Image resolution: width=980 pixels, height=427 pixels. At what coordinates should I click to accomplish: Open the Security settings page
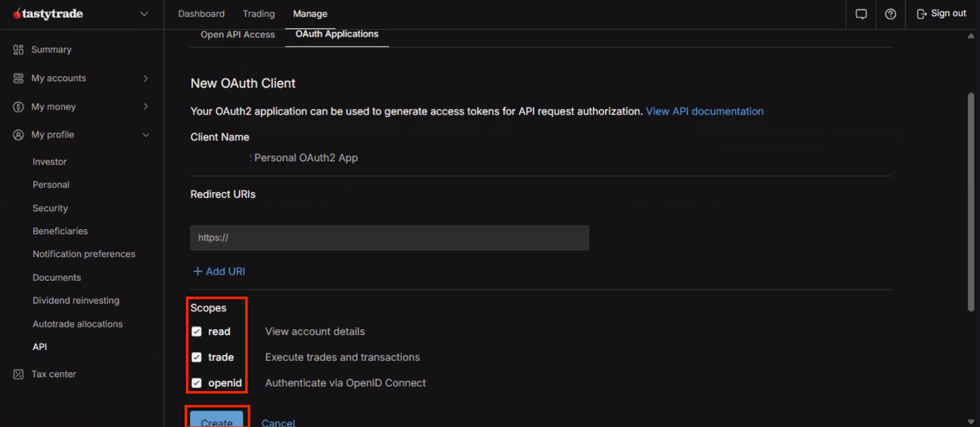(50, 208)
